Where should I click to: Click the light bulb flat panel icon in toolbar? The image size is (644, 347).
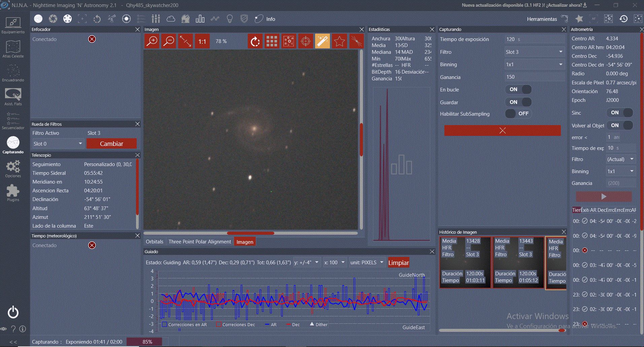(x=230, y=19)
